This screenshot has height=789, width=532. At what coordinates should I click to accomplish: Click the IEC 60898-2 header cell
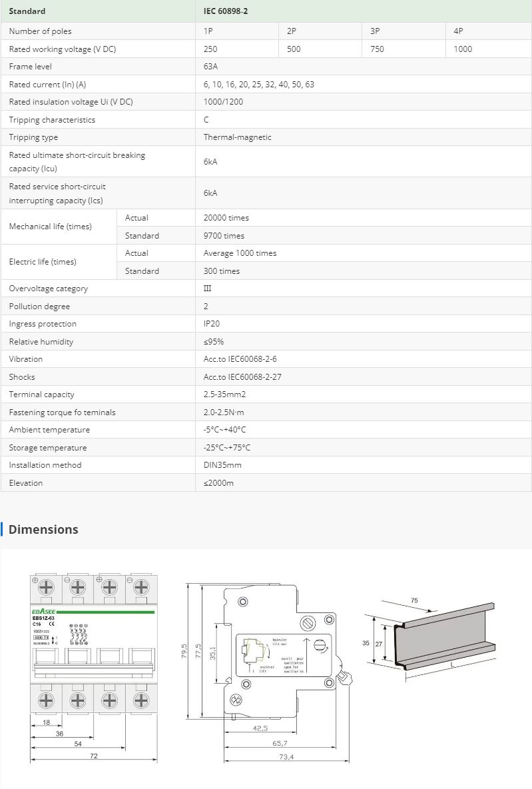pyautogui.click(x=226, y=11)
